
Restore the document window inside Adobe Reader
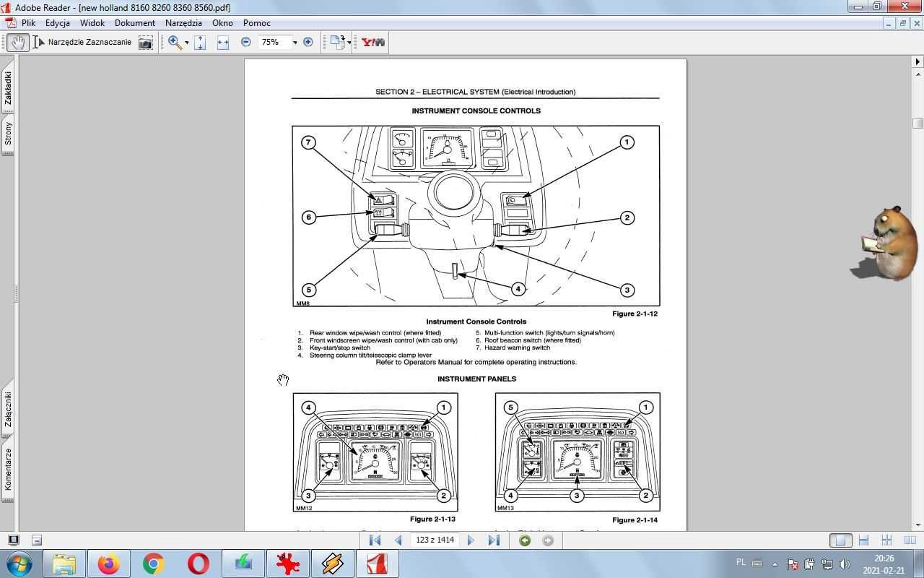902,23
